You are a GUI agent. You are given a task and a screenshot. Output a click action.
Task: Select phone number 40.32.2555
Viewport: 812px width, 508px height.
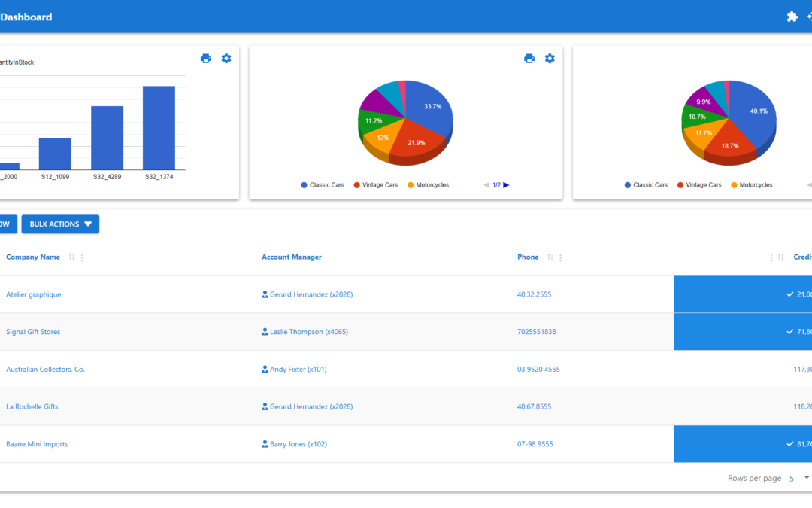click(534, 294)
